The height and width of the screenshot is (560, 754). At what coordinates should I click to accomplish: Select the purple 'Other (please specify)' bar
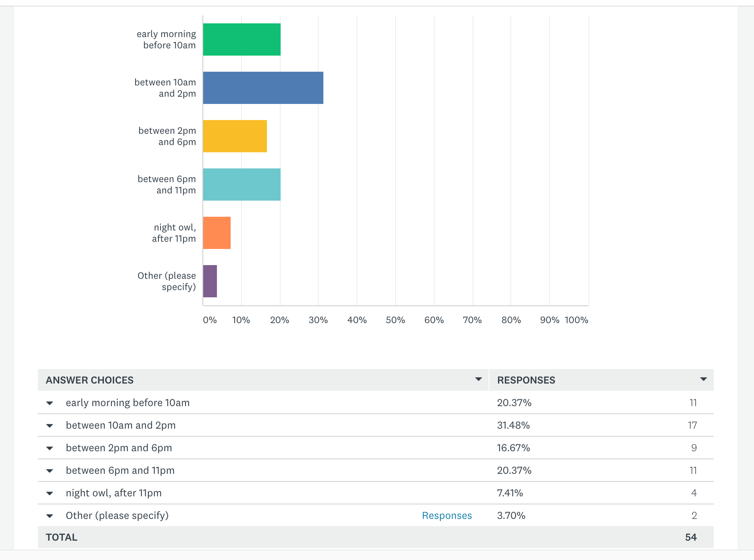click(x=210, y=281)
